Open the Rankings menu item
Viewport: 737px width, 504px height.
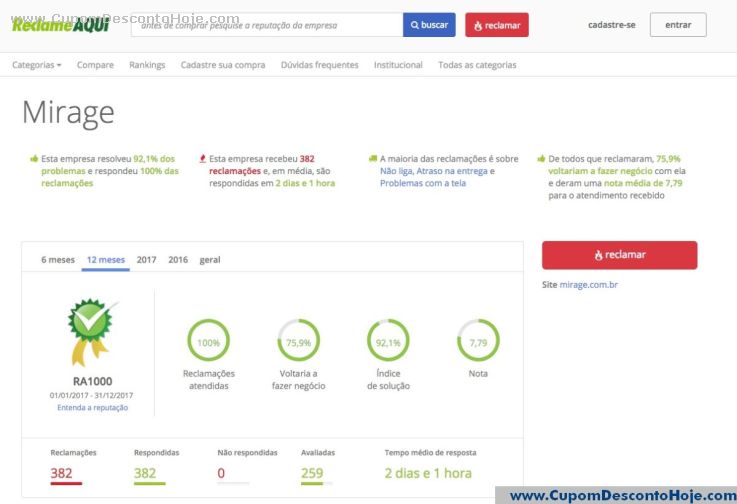pos(147,65)
